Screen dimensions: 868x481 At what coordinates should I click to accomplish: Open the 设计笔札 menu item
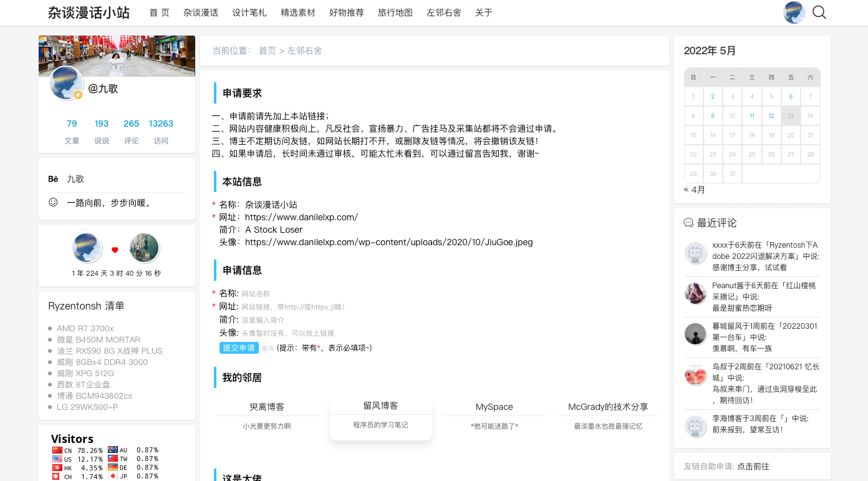249,12
